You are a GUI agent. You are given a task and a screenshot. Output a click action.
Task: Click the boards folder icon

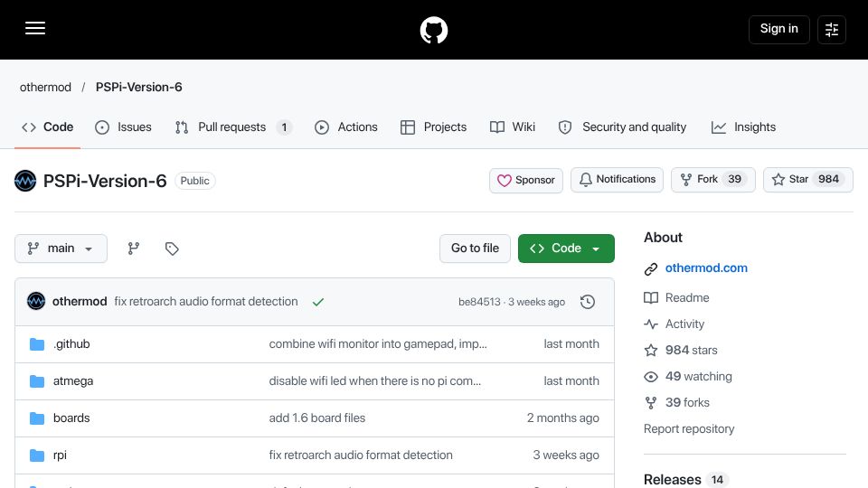[37, 418]
